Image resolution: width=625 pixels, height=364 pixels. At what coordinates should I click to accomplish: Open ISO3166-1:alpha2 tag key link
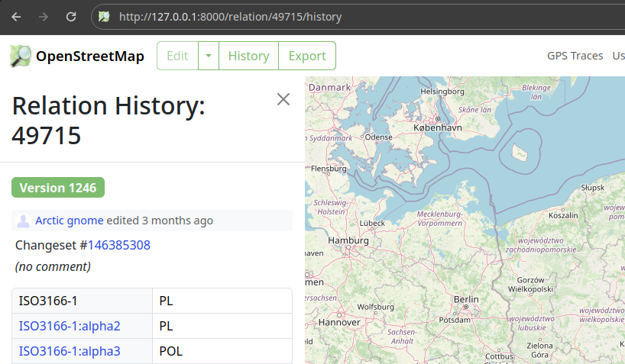pyautogui.click(x=70, y=326)
